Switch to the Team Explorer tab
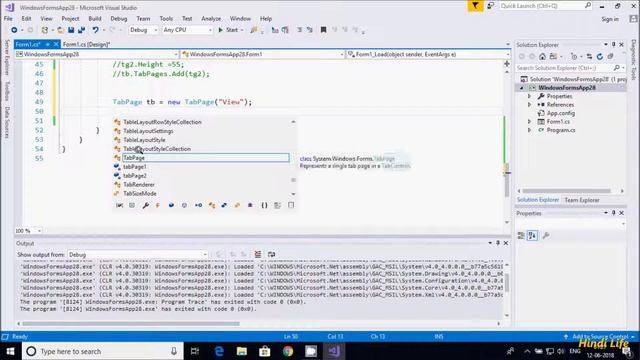Screen dimensions: 640x360 (582, 200)
